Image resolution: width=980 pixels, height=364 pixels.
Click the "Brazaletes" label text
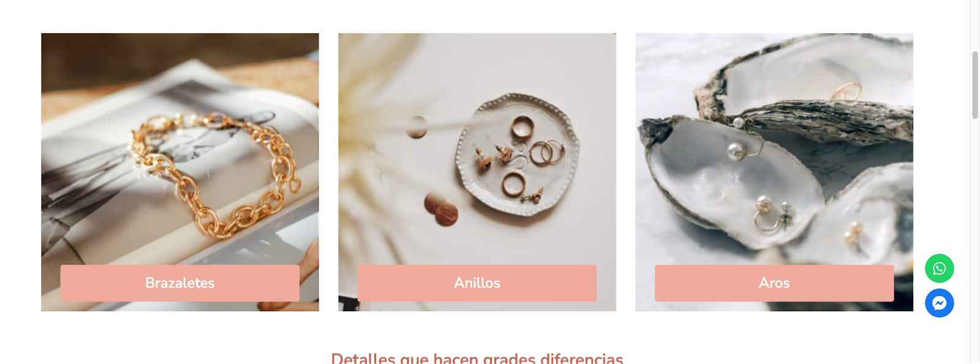[179, 283]
